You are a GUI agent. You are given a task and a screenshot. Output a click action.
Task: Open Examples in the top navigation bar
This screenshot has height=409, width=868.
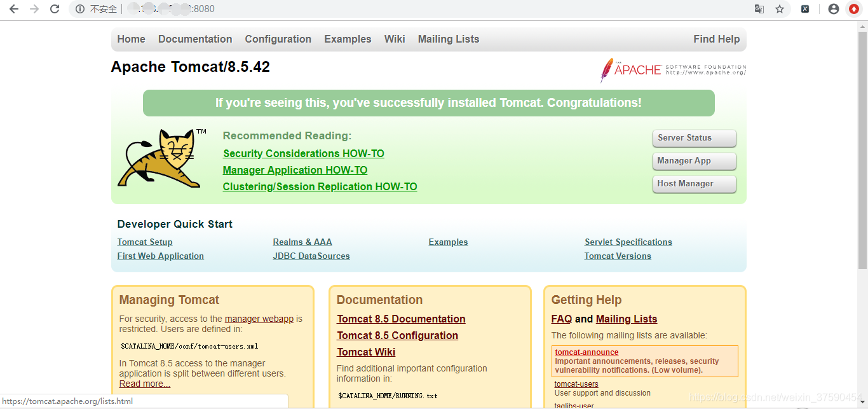click(x=348, y=39)
